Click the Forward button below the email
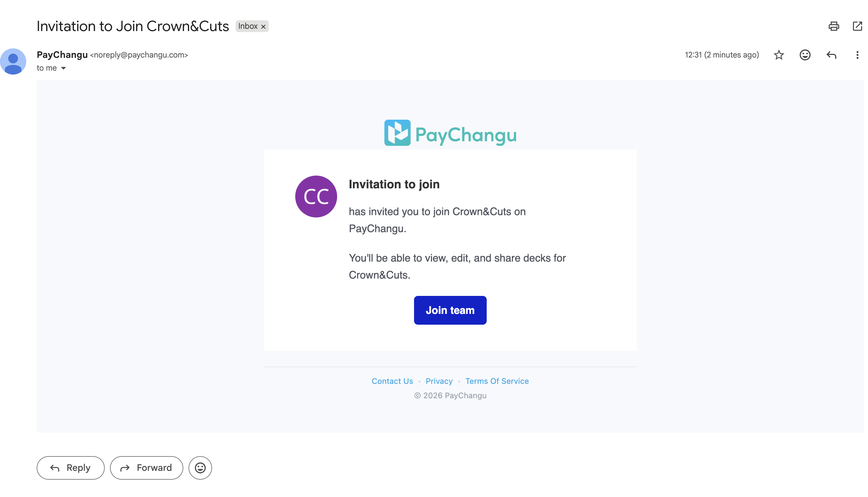This screenshot has height=497, width=868. [146, 468]
